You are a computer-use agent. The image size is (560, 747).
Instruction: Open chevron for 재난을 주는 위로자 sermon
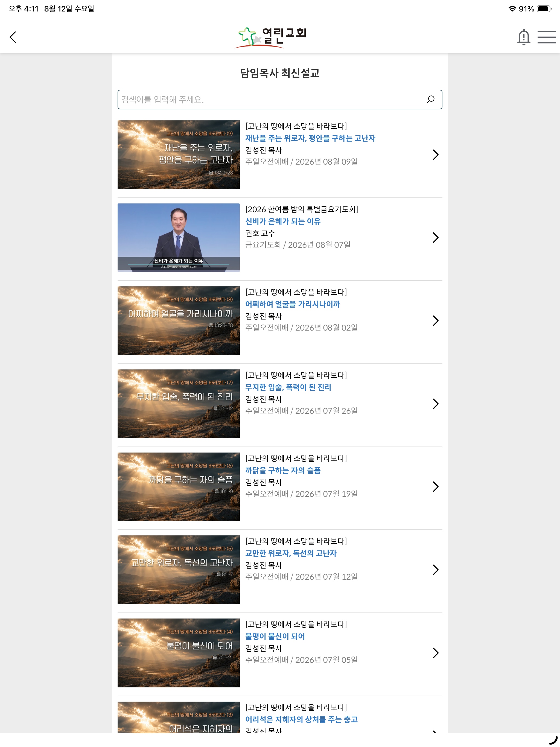435,155
